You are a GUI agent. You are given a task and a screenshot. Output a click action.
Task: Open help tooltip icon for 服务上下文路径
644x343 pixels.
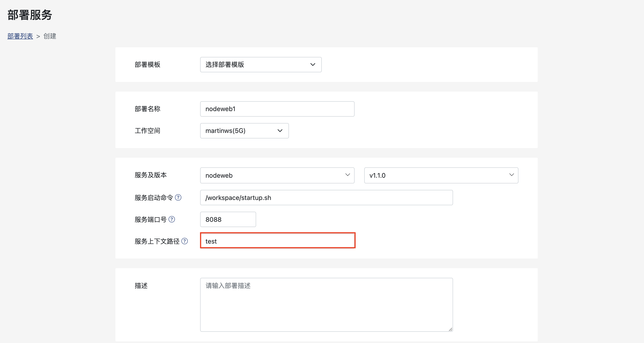tap(185, 241)
